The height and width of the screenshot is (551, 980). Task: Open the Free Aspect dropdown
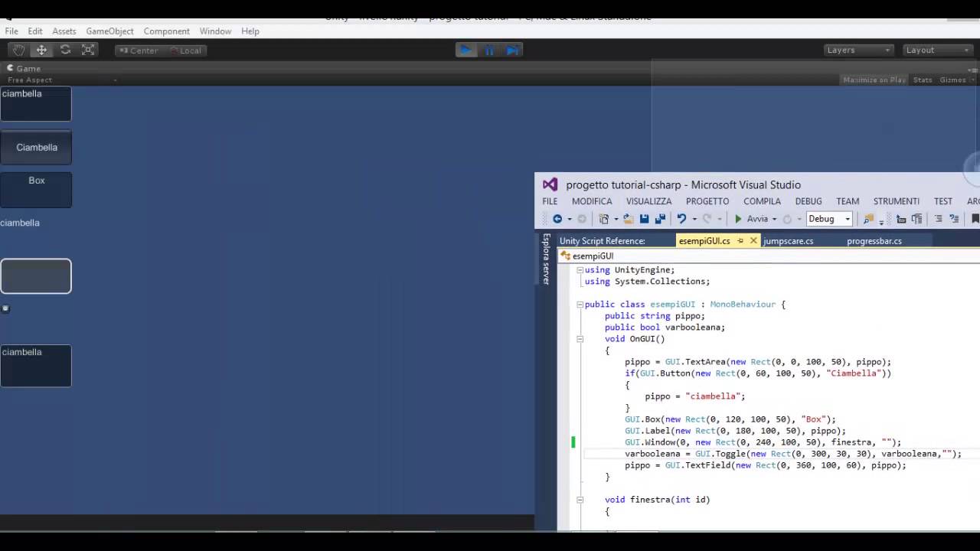click(x=61, y=80)
